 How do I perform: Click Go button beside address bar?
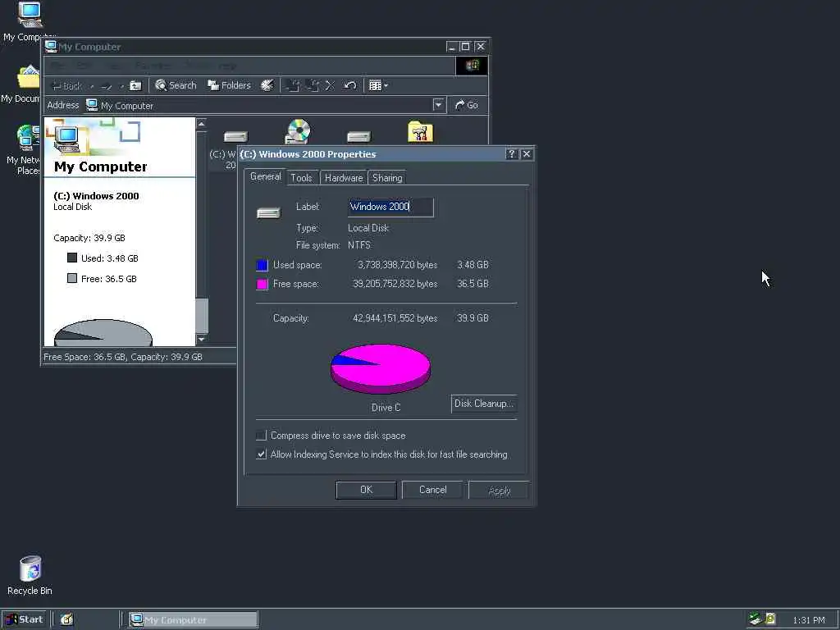coord(467,105)
